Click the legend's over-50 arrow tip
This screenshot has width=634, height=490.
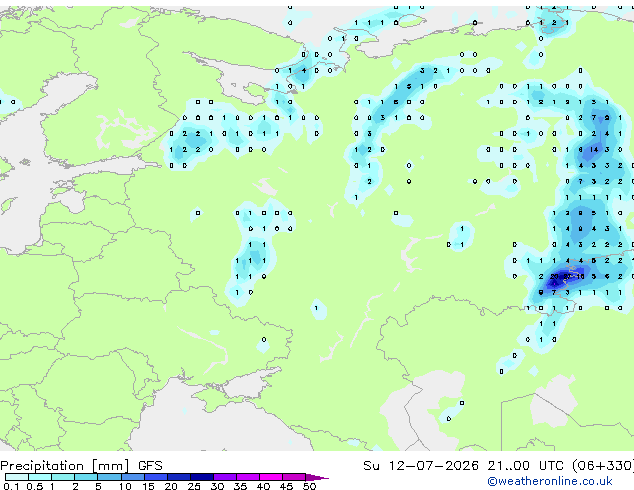[317, 477]
